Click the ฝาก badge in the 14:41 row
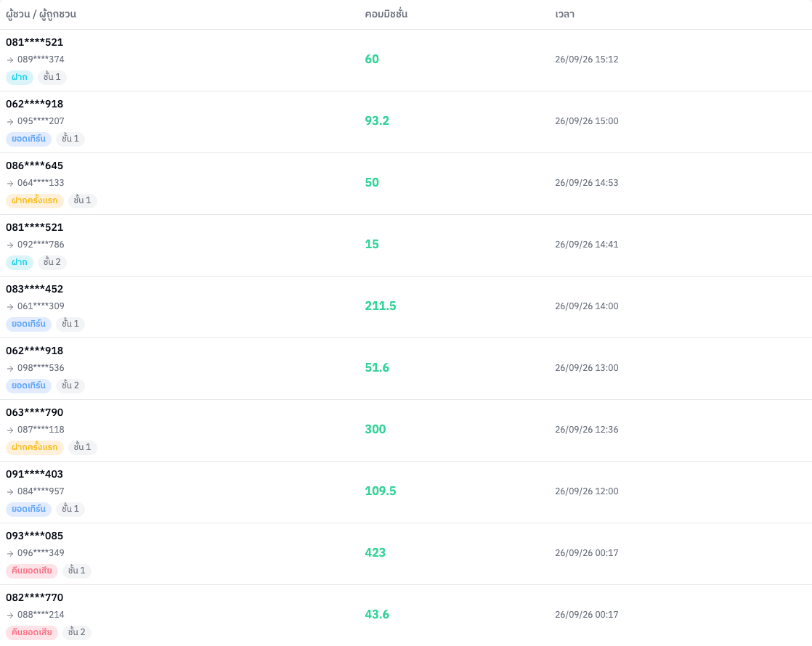The width and height of the screenshot is (812, 646). 20,263
